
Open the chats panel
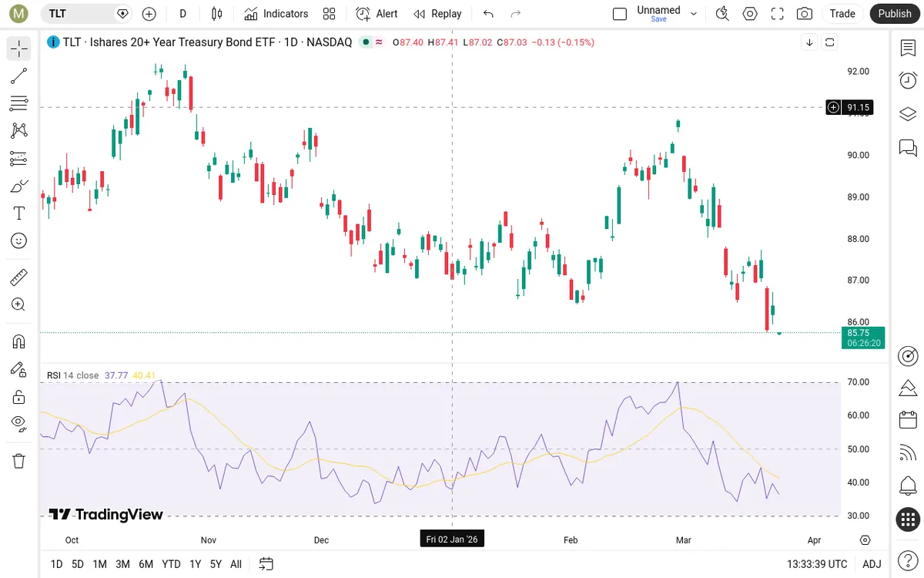point(908,147)
